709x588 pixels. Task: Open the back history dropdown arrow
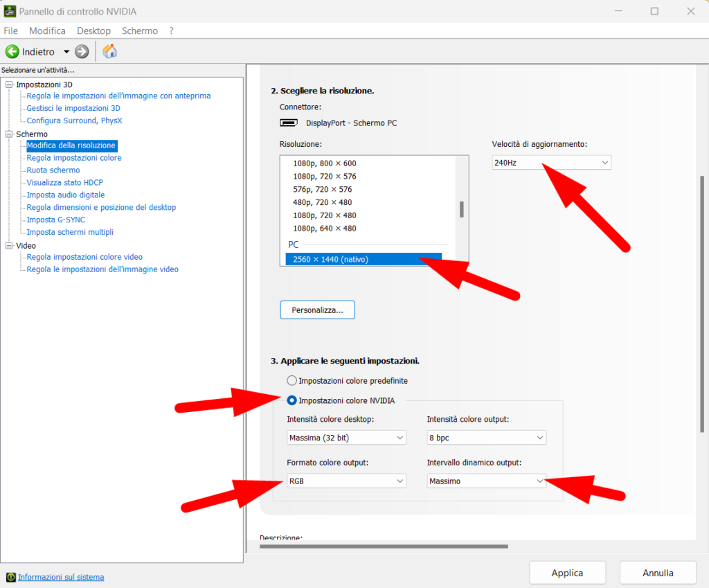click(x=66, y=51)
